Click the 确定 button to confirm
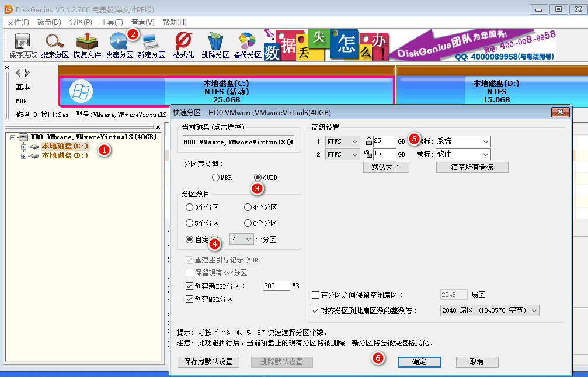Viewport: 588px width, 377px height. pos(419,362)
